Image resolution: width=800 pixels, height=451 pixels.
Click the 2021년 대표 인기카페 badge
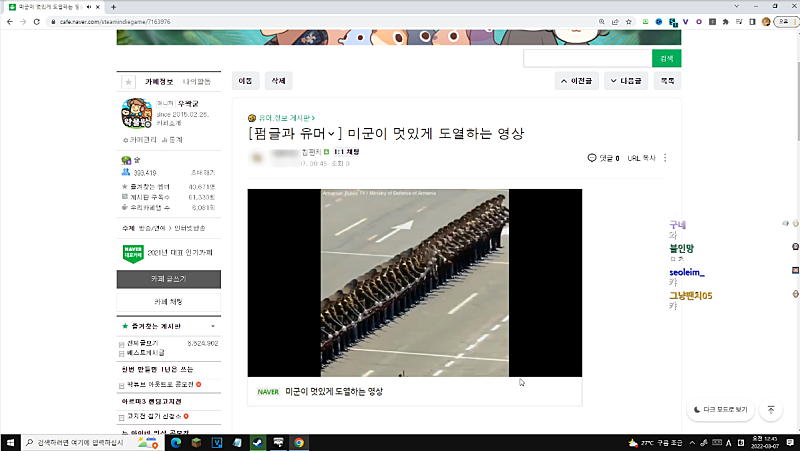coord(168,253)
